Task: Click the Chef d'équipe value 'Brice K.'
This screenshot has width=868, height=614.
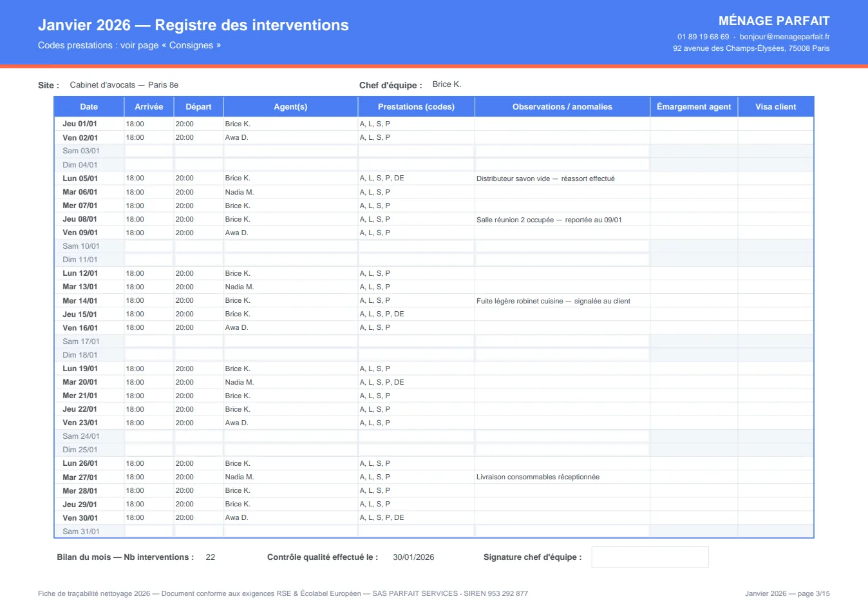Action: pos(447,84)
